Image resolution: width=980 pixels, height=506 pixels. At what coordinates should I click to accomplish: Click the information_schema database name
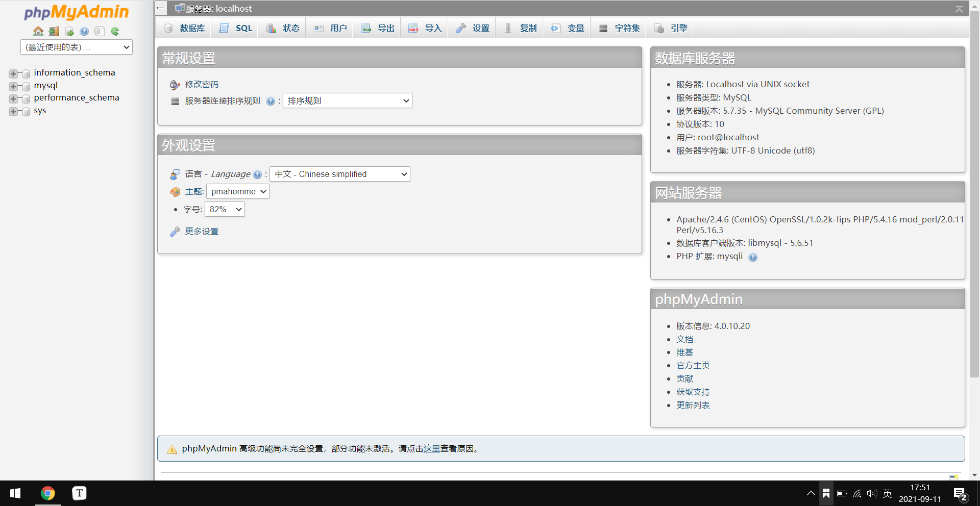(75, 72)
